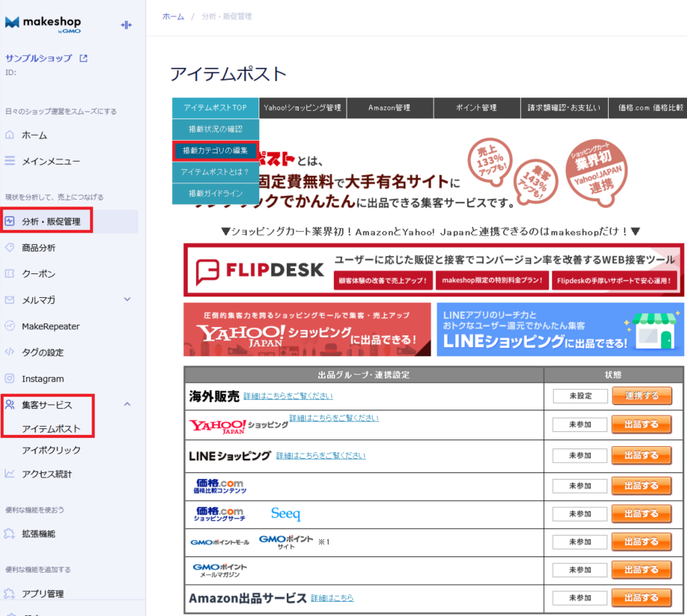Open the アイテムポストTOP tab

215,108
